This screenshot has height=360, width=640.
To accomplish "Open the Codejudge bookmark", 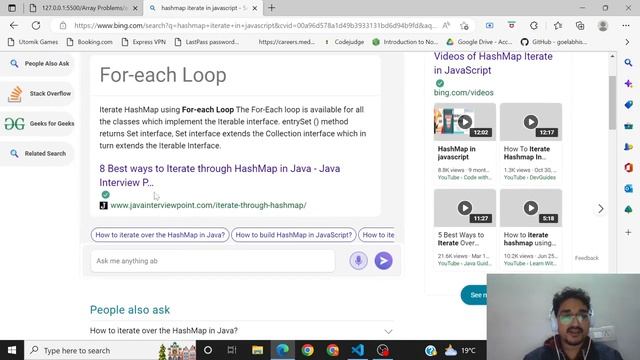I will (x=344, y=42).
